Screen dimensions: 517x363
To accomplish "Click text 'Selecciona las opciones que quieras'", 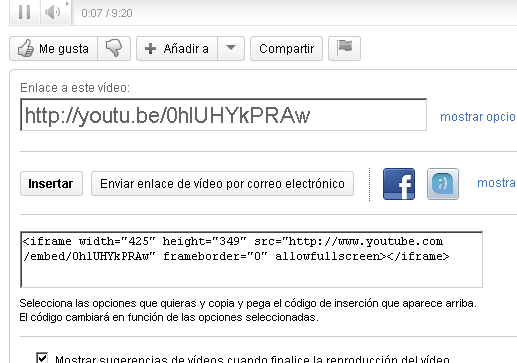I will tap(108, 303).
